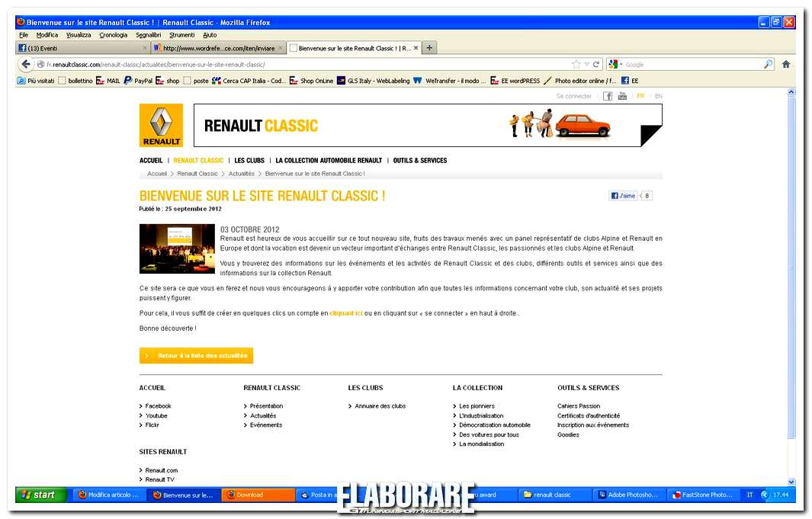Open the search engine dropdown
This screenshot has width=812, height=519.
tap(615, 64)
